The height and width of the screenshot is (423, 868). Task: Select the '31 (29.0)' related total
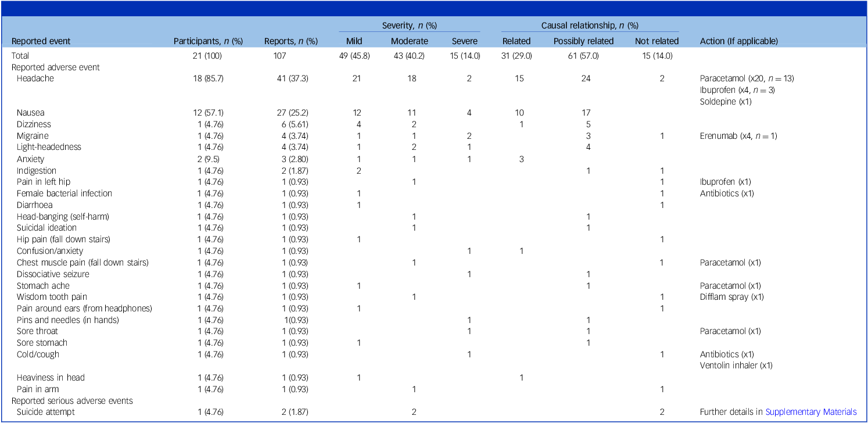[517, 56]
